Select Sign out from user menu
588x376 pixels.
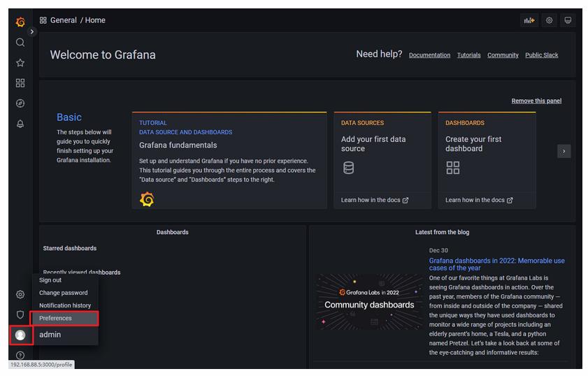[50, 280]
